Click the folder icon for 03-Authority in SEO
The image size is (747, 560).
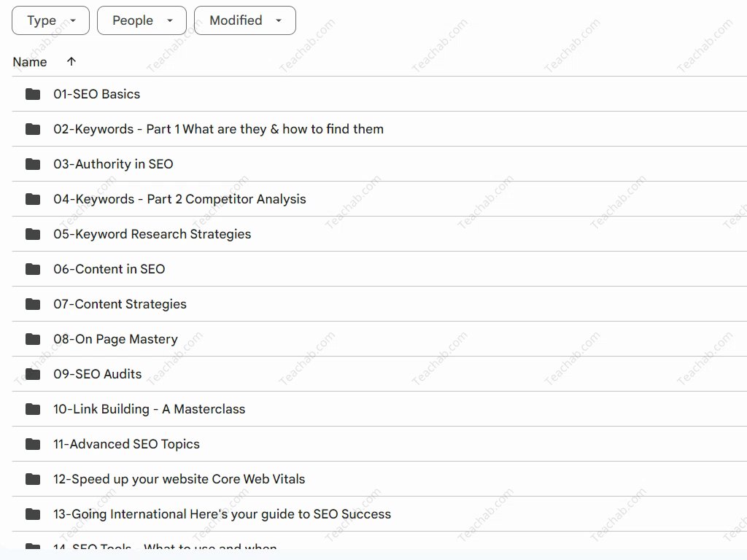pyautogui.click(x=33, y=164)
